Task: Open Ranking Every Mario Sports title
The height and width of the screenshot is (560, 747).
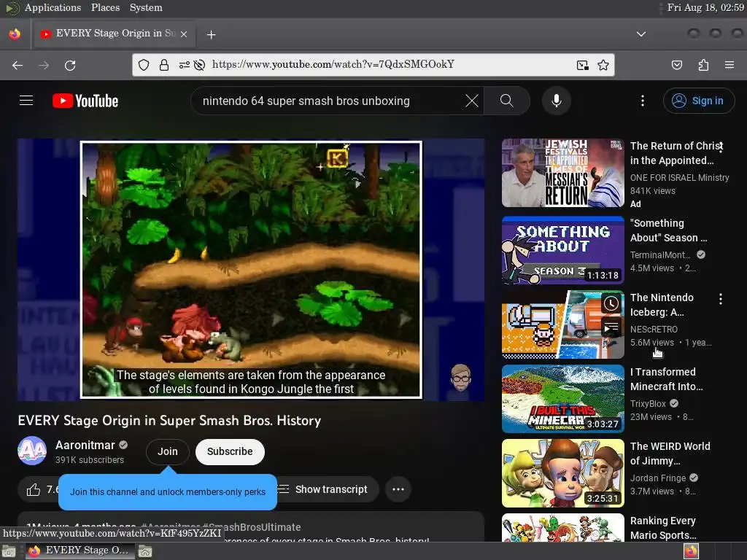Action: [x=663, y=528]
